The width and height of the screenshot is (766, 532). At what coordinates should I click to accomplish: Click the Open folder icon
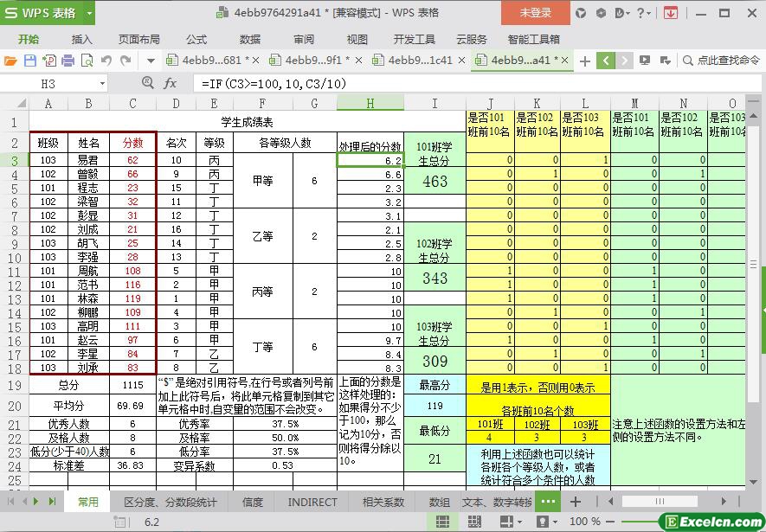click(x=10, y=61)
